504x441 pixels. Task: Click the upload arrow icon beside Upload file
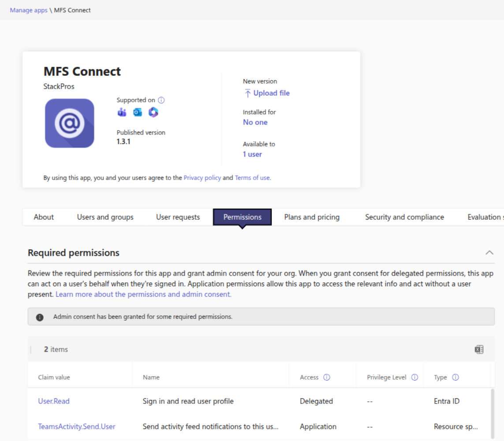pos(247,93)
